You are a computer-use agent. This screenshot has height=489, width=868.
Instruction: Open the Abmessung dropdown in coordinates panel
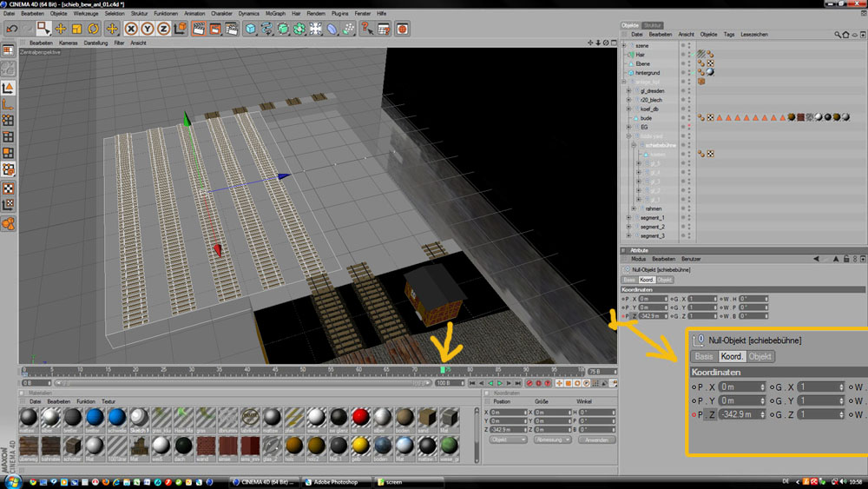[553, 439]
